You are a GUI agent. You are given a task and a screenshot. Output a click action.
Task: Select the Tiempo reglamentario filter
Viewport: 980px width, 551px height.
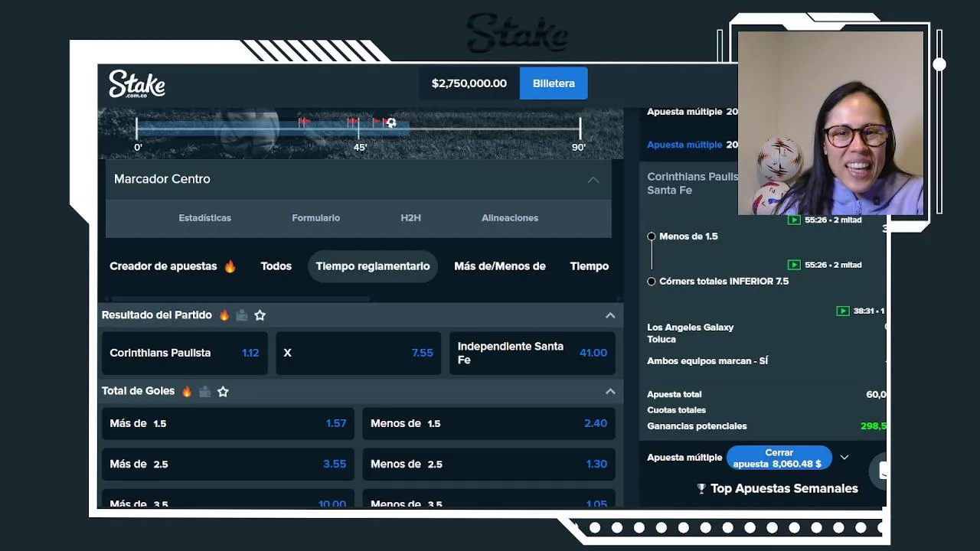tap(373, 266)
